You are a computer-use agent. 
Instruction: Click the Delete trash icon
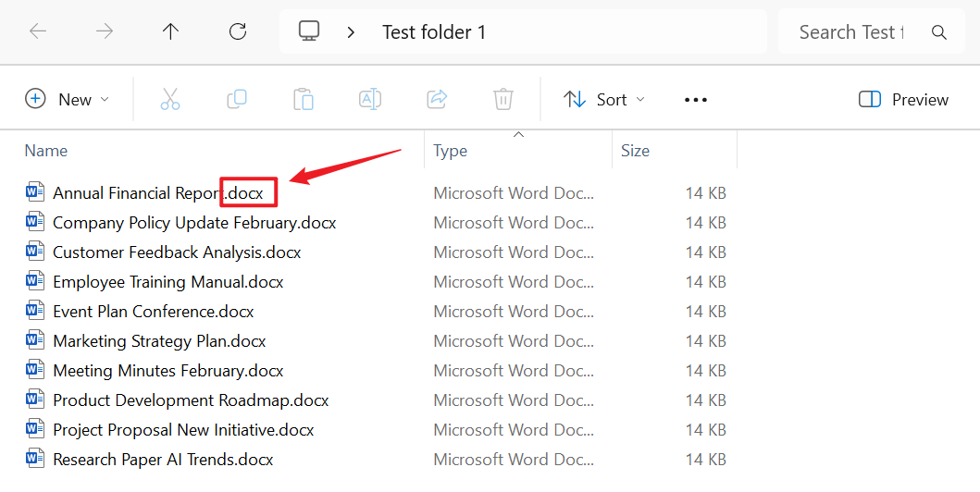[503, 99]
